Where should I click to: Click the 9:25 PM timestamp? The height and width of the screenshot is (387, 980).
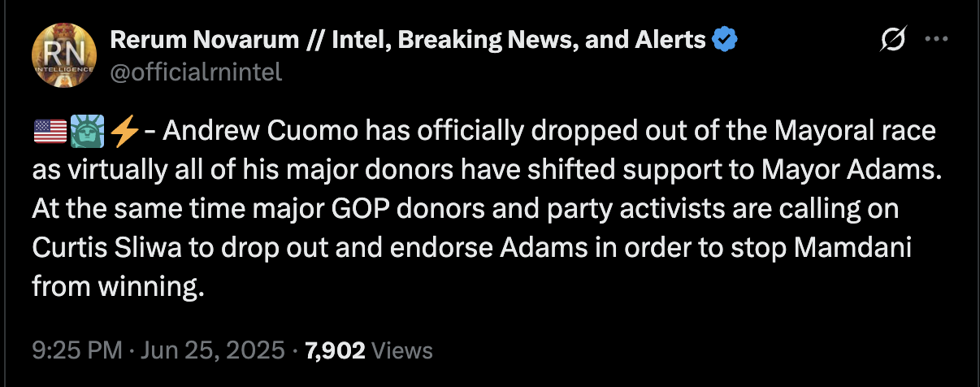point(78,350)
